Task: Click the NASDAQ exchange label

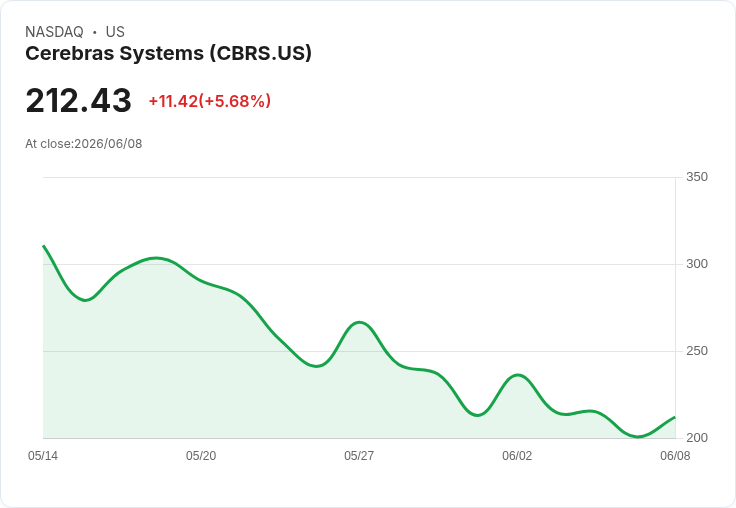Action: pos(54,32)
